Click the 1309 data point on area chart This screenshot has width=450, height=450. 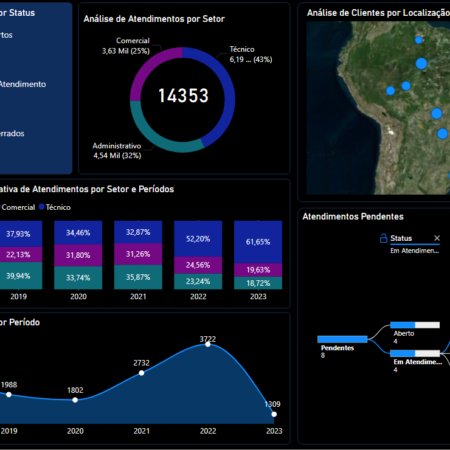[274, 414]
